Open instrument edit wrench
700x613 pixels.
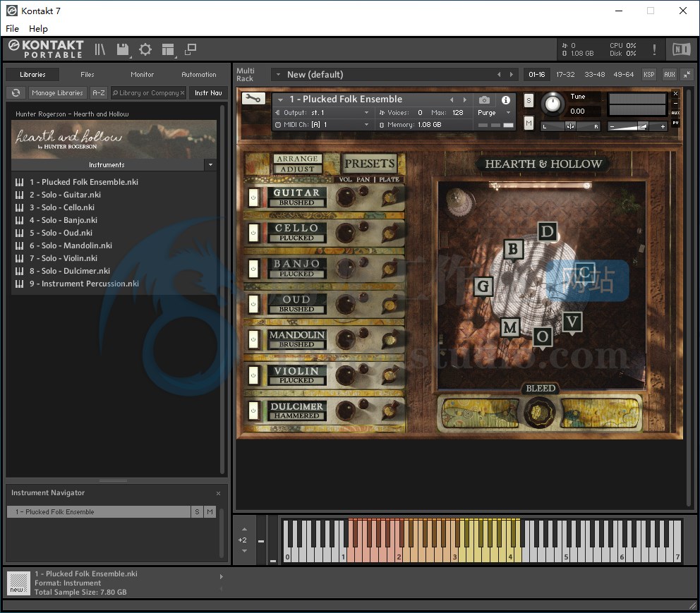(x=253, y=98)
